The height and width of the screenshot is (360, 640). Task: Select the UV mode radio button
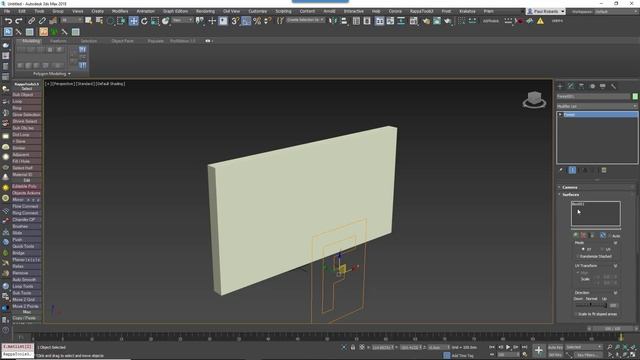[602, 249]
